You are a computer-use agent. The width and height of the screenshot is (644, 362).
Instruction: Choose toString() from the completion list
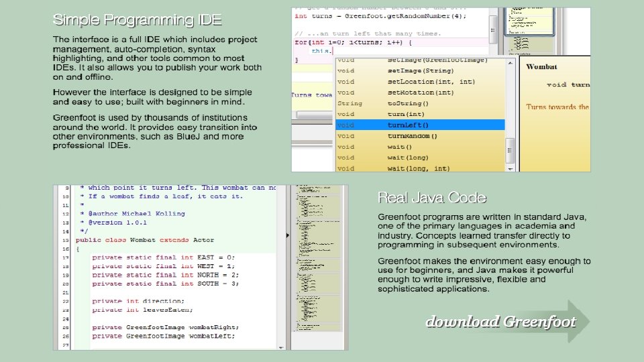coord(420,103)
